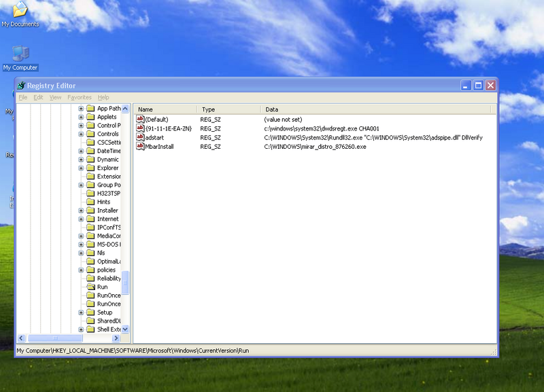Sort values by the Name column header
Viewport: 544px width, 392px height.
165,109
